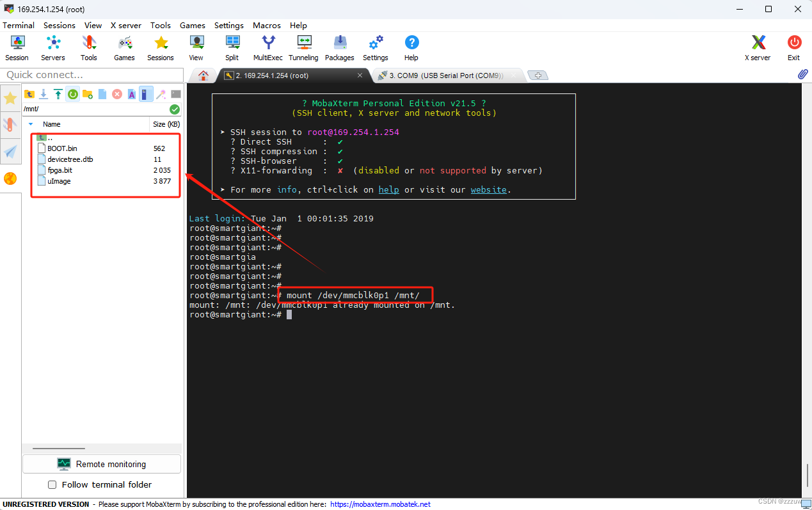Change sorting with the Name column arrow
Screen dimensions: 812x510
(x=30, y=124)
